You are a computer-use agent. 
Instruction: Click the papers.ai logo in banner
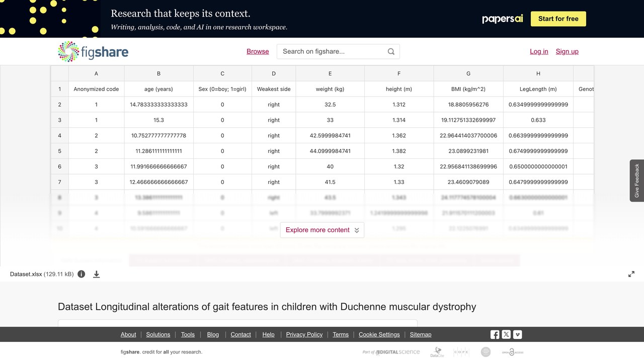point(503,19)
